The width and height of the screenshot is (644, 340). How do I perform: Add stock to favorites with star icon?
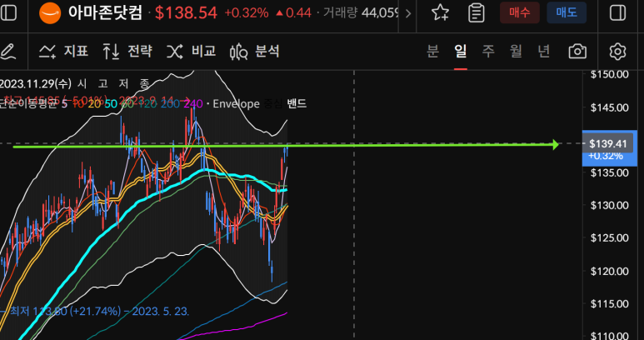(440, 12)
